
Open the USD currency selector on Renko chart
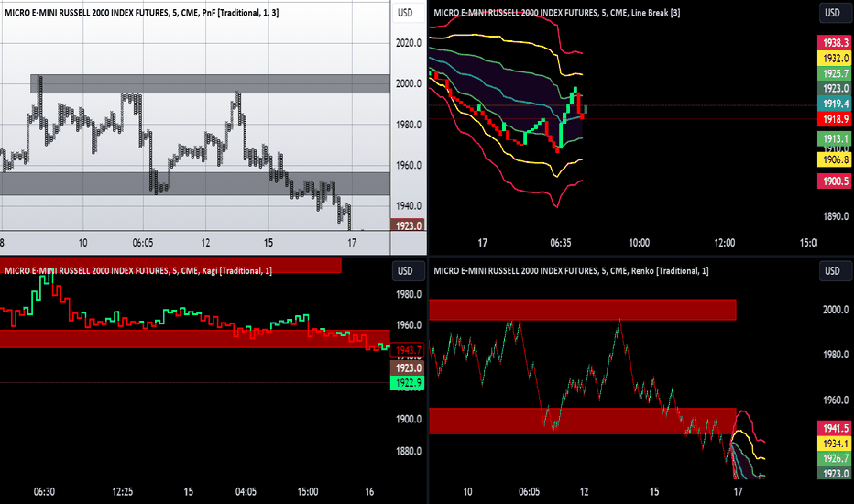[x=835, y=271]
